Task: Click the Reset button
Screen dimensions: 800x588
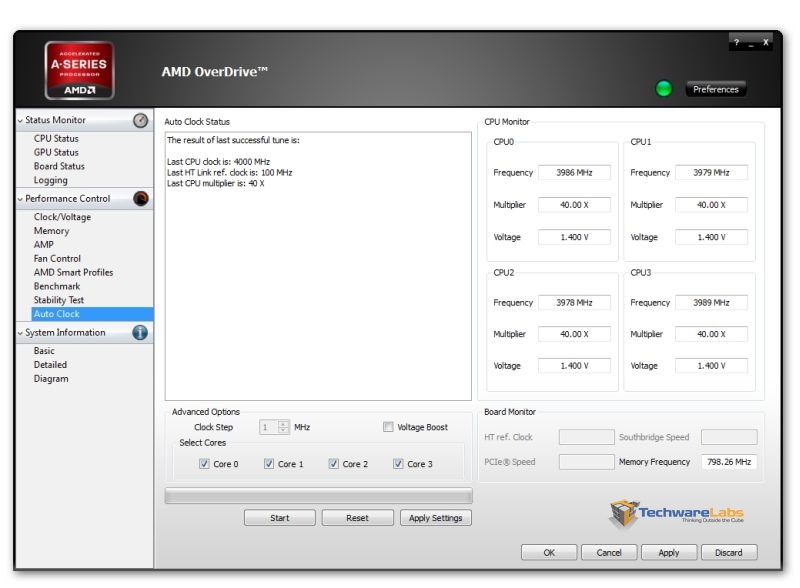Action: (x=357, y=518)
